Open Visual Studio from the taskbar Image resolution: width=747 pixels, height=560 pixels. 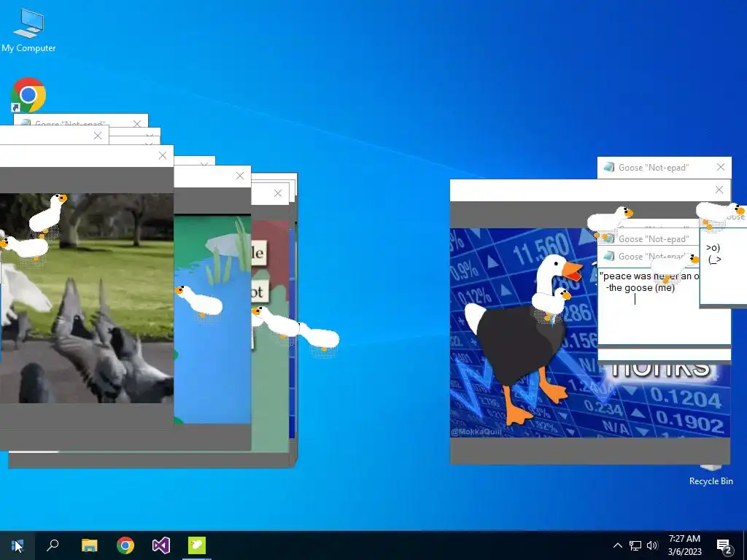click(x=161, y=545)
